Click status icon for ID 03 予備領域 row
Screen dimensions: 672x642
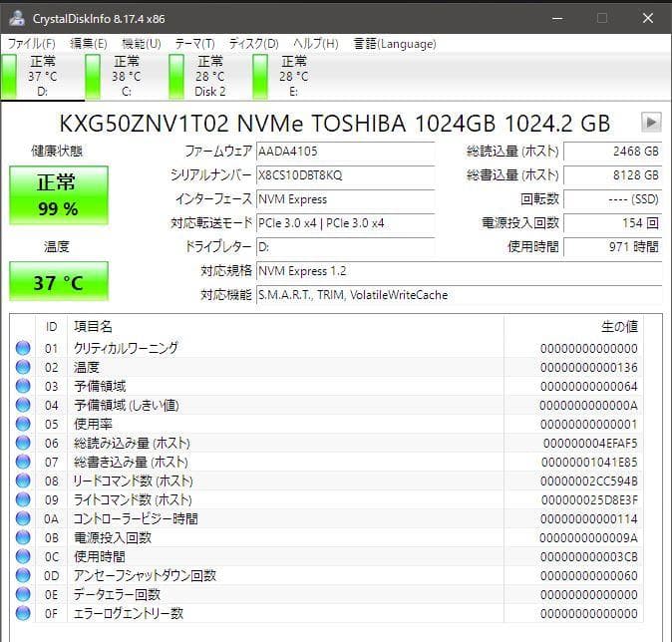point(23,386)
